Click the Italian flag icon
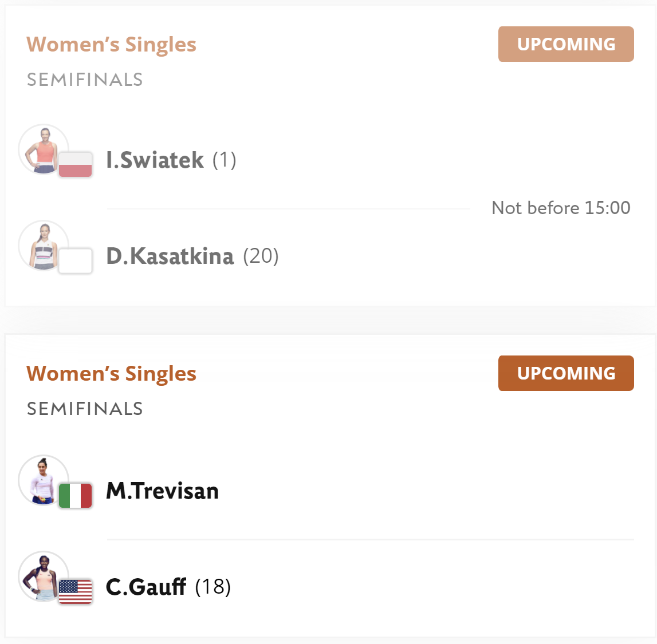The width and height of the screenshot is (657, 644). [76, 495]
